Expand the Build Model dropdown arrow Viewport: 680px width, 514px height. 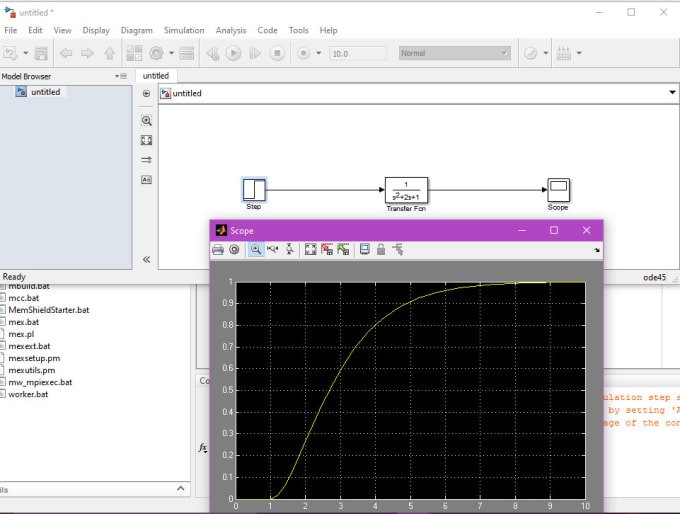(579, 53)
